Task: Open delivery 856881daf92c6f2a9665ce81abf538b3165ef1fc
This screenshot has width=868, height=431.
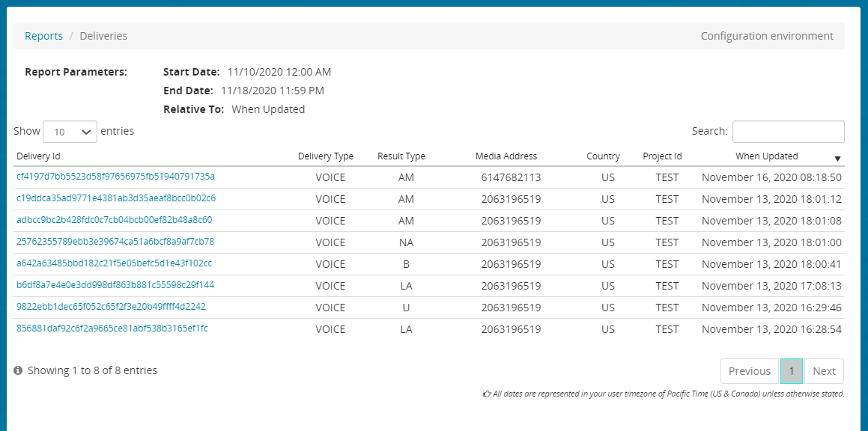Action: click(112, 328)
